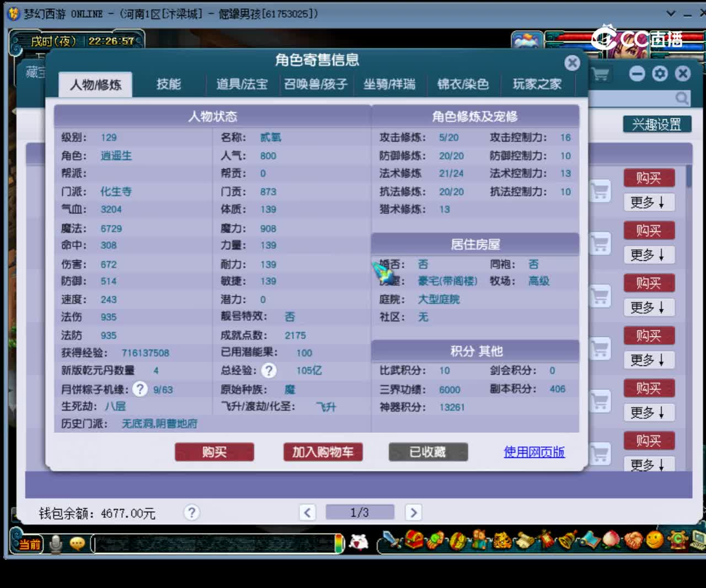This screenshot has width=706, height=588.
Task: Click the chat message input box
Action: 214,544
